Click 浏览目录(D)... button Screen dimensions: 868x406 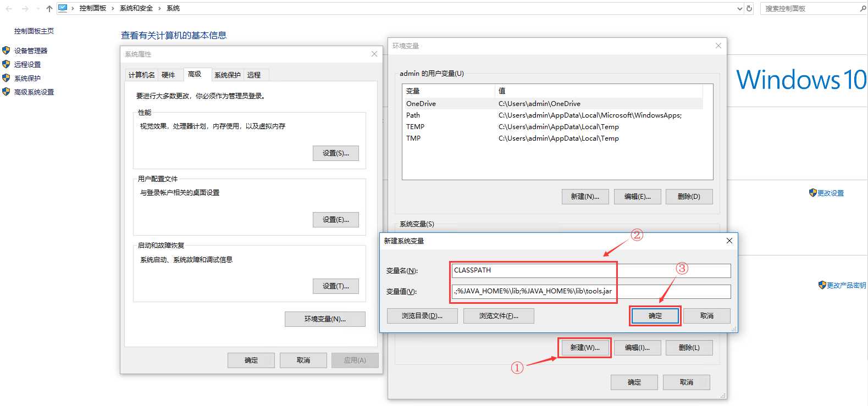[422, 316]
